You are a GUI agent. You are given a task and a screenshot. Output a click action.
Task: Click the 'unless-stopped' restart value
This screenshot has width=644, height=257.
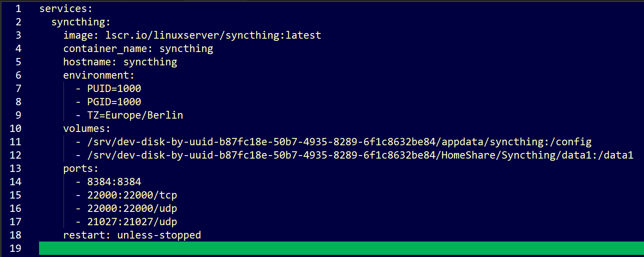[159, 235]
